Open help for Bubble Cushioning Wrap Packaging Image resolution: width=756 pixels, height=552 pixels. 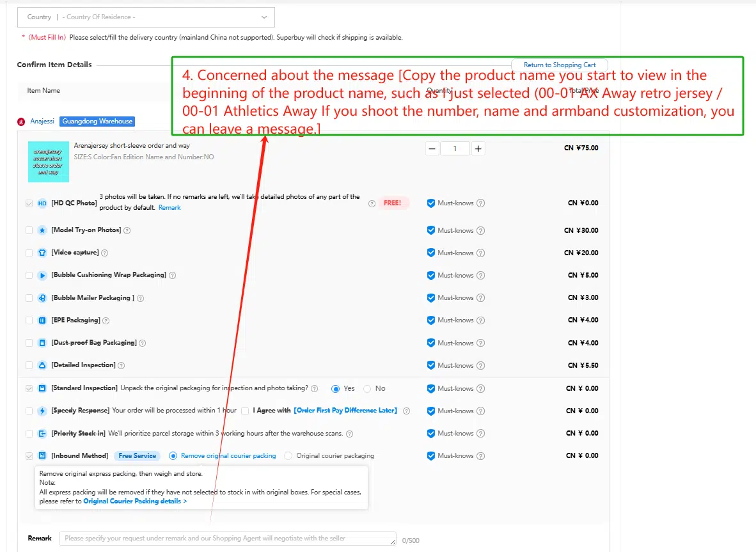pyautogui.click(x=172, y=275)
